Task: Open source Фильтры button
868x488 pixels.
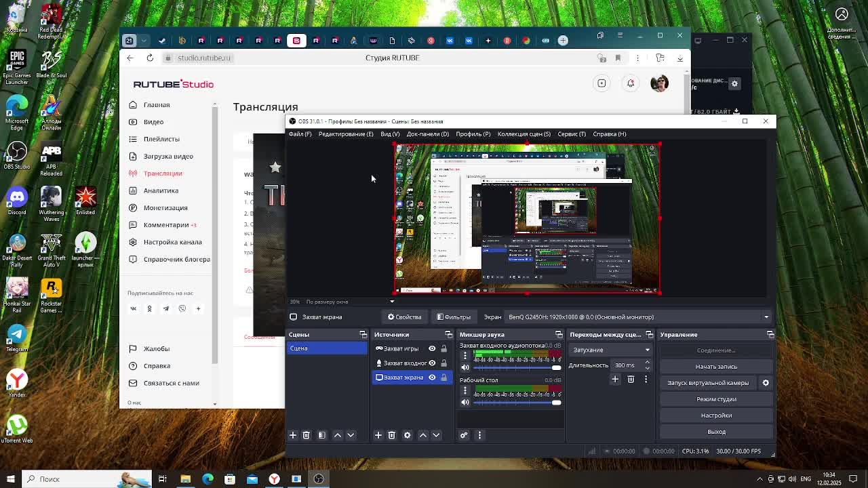Action: 454,317
